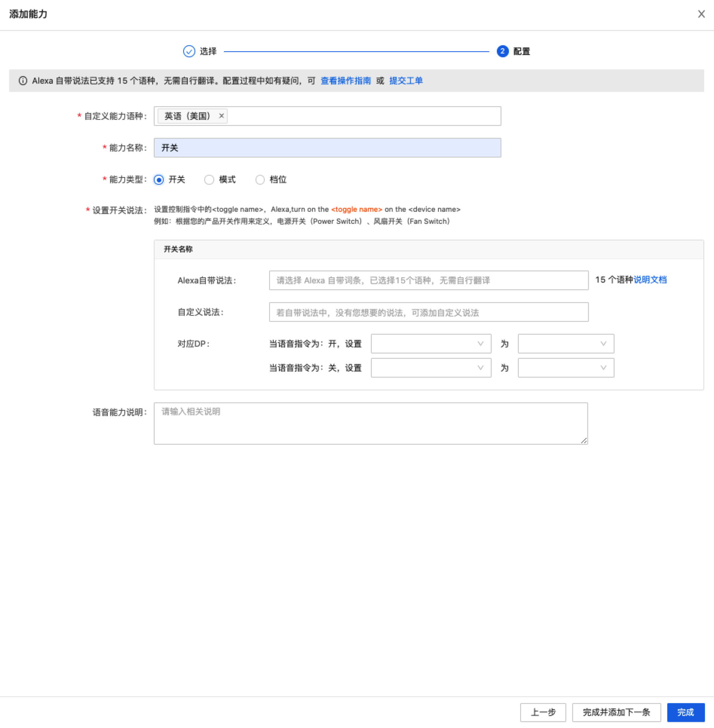Image resolution: width=714 pixels, height=728 pixels.
Task: Remove the 英语（美国） language tag
Action: pyautogui.click(x=222, y=116)
